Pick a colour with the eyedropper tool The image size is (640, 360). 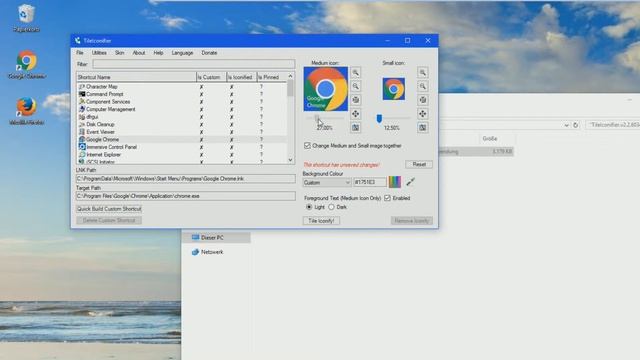pos(410,182)
